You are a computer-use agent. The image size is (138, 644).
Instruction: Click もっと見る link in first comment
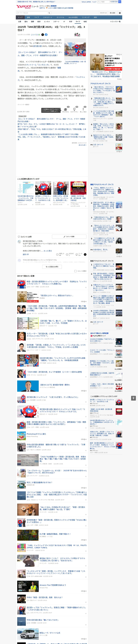click(48, 251)
